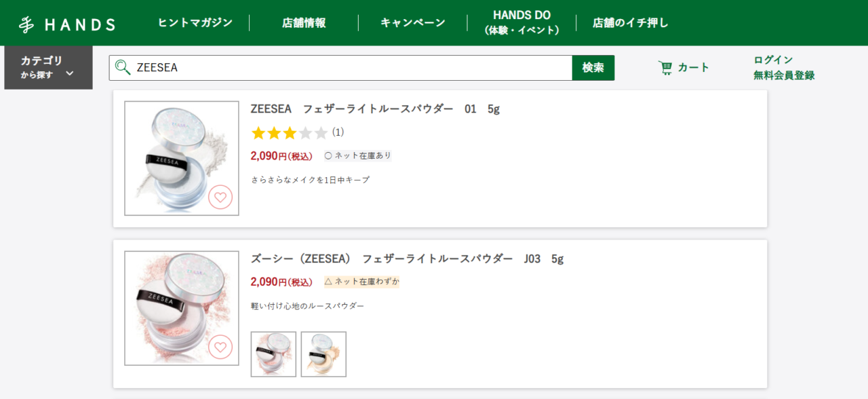The height and width of the screenshot is (399, 868).
Task: Open the first product's main image
Action: 182,158
